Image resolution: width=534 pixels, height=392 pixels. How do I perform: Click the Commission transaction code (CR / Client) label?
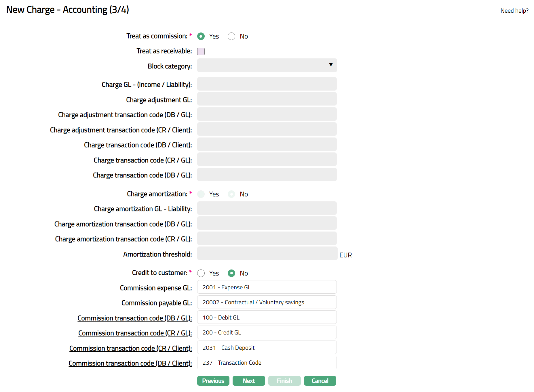[x=130, y=348]
